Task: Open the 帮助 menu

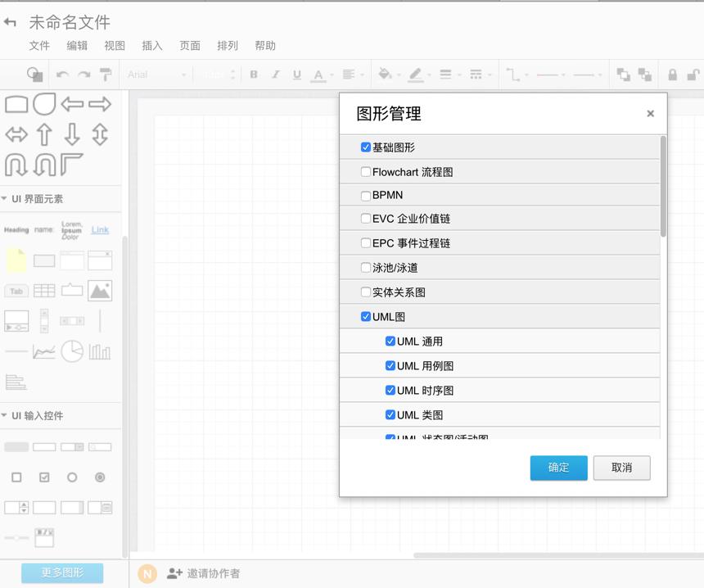Action: [265, 46]
